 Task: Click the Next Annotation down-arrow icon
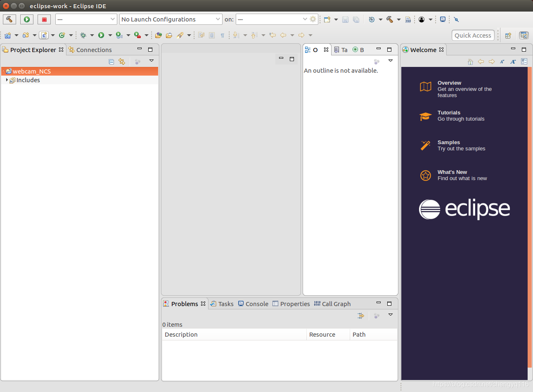[x=236, y=35]
